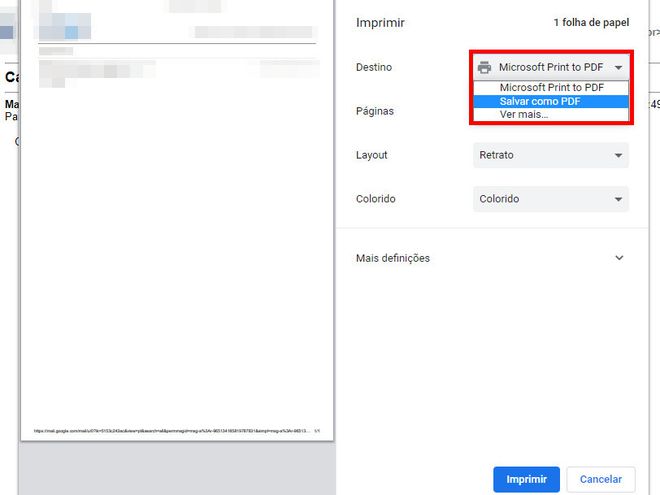Select 'Salvar como PDF' destination option
The image size is (660, 495).
[x=551, y=101]
